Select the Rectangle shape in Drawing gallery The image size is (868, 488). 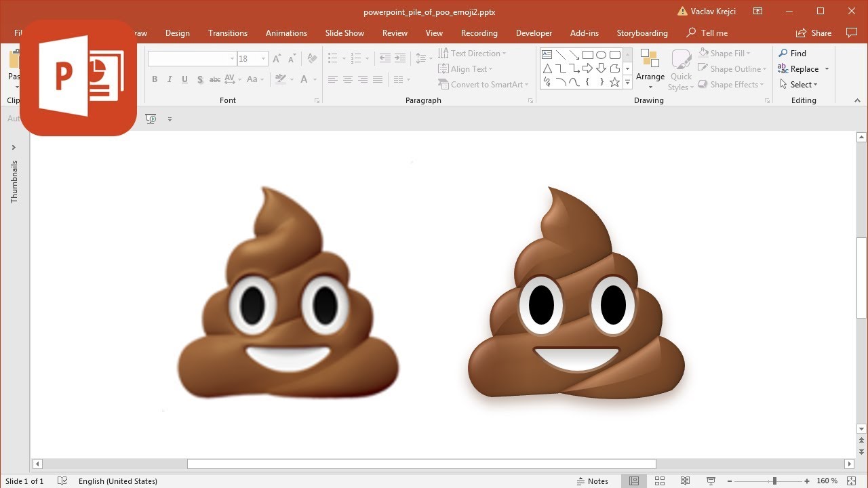point(588,54)
